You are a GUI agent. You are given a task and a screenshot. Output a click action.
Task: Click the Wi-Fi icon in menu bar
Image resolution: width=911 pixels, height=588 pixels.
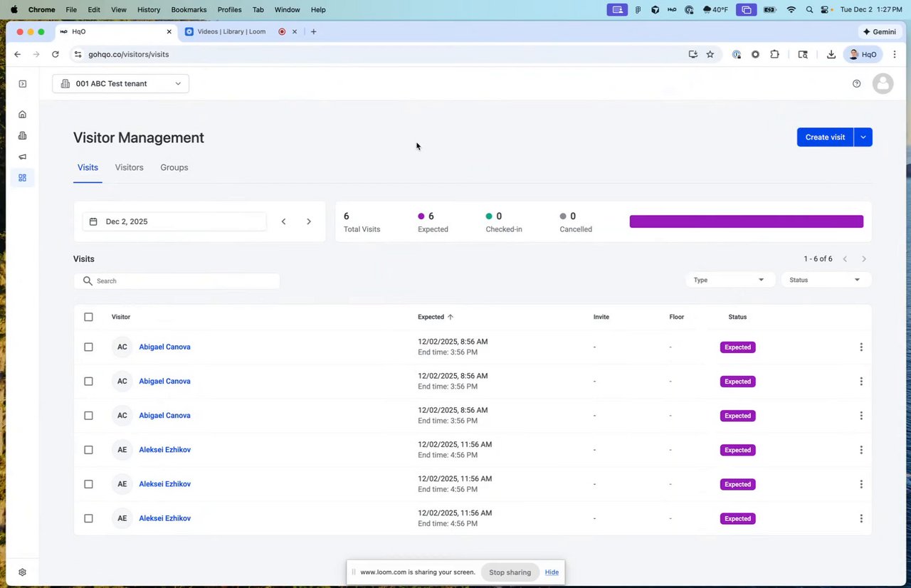coord(791,10)
